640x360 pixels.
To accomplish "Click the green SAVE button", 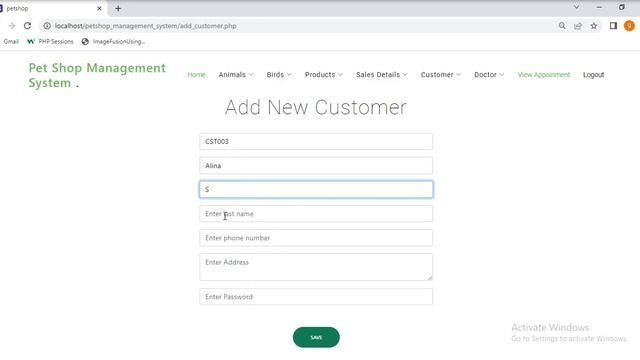I will point(316,337).
